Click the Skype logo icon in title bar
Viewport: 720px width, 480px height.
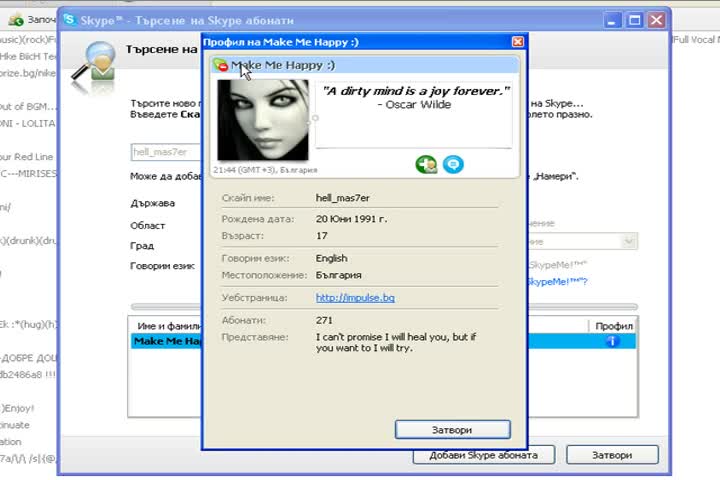(x=69, y=20)
